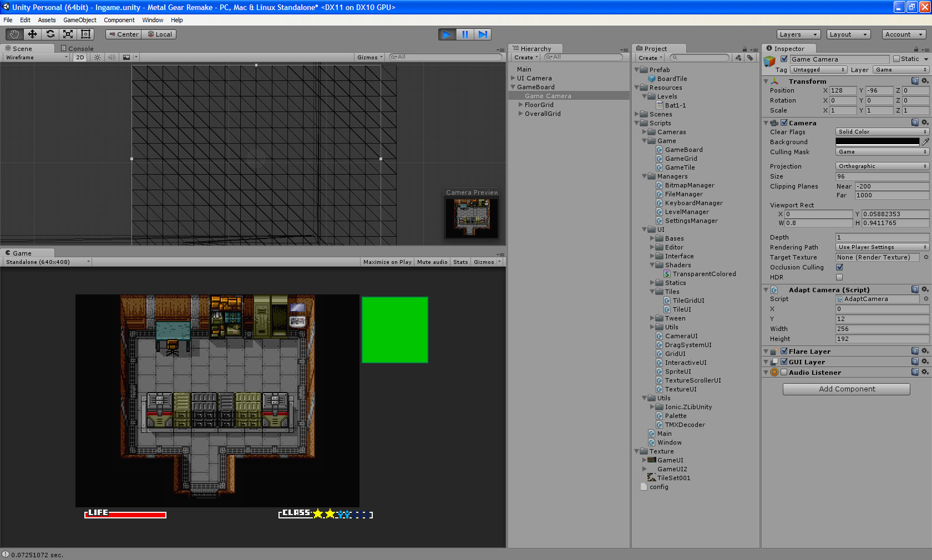This screenshot has width=932, height=560.
Task: Toggle scene audio speaker icon
Action: [112, 58]
